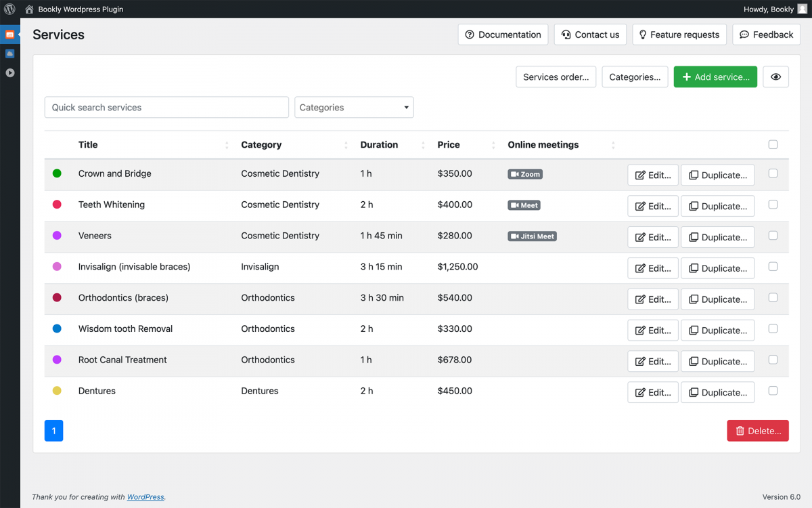This screenshot has width=812, height=508.
Task: Click the Add service button
Action: click(715, 77)
